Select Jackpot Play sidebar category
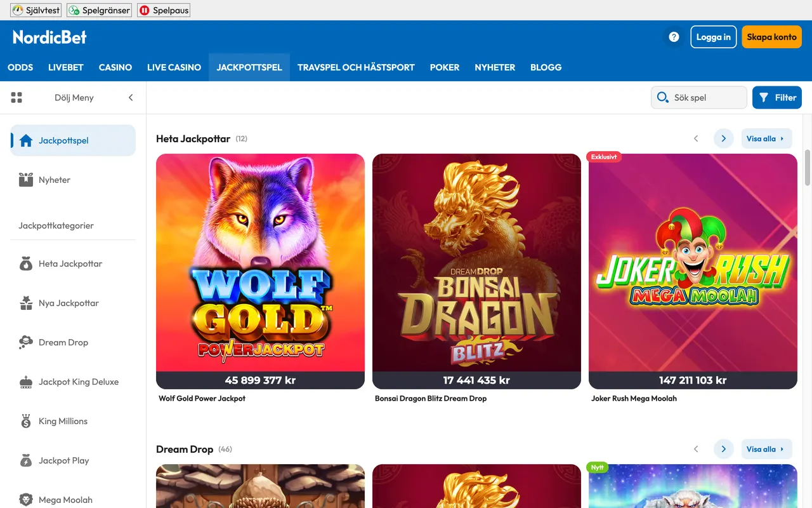This screenshot has height=508, width=812. point(73,460)
